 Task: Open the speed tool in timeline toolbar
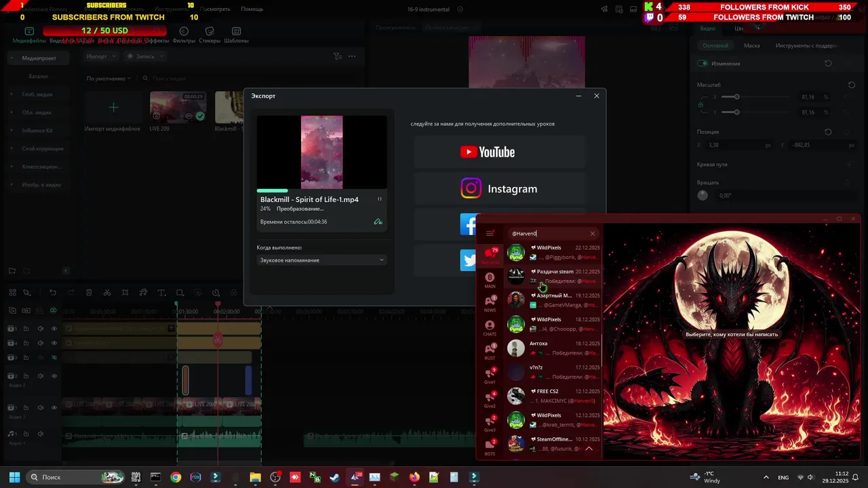(x=216, y=292)
